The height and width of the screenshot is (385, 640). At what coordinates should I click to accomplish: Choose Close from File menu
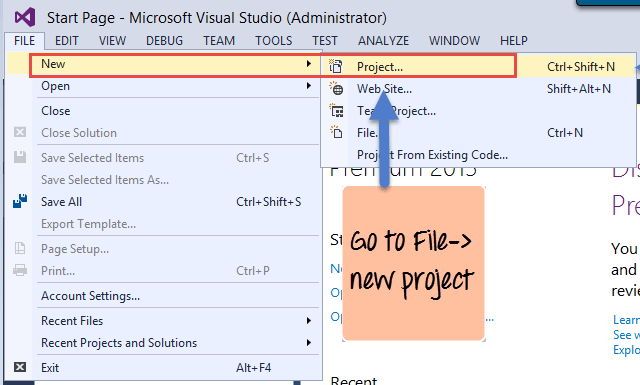[x=56, y=111]
